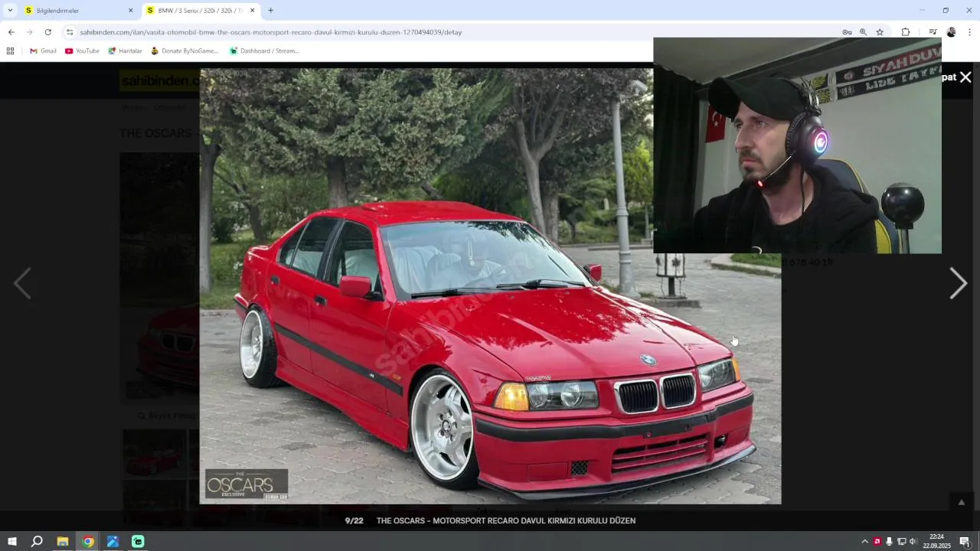The height and width of the screenshot is (551, 980).
Task: Open password manager key icon
Action: click(847, 32)
